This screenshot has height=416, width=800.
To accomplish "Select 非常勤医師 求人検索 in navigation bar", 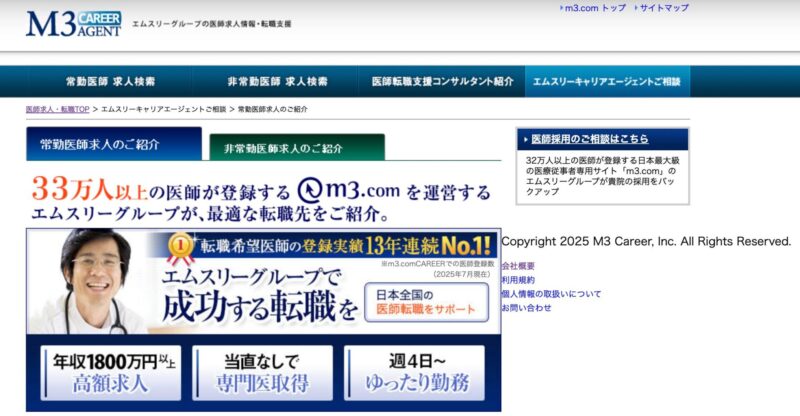I will tap(277, 81).
